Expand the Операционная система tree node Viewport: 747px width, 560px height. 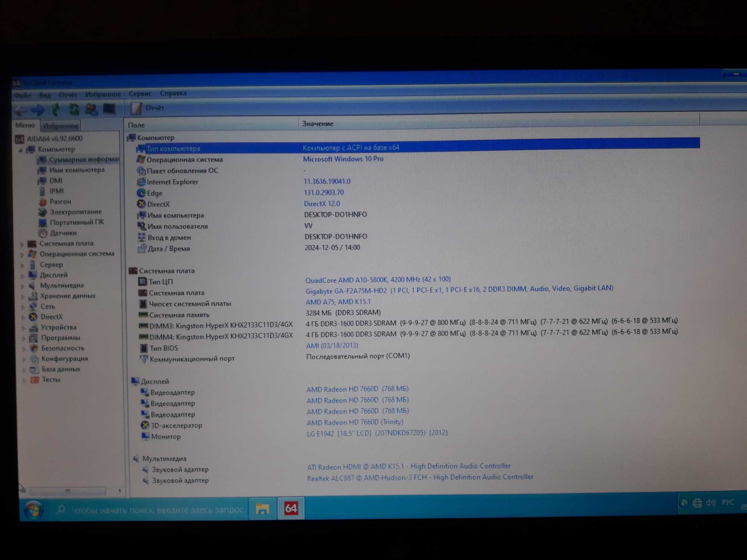tap(22, 255)
